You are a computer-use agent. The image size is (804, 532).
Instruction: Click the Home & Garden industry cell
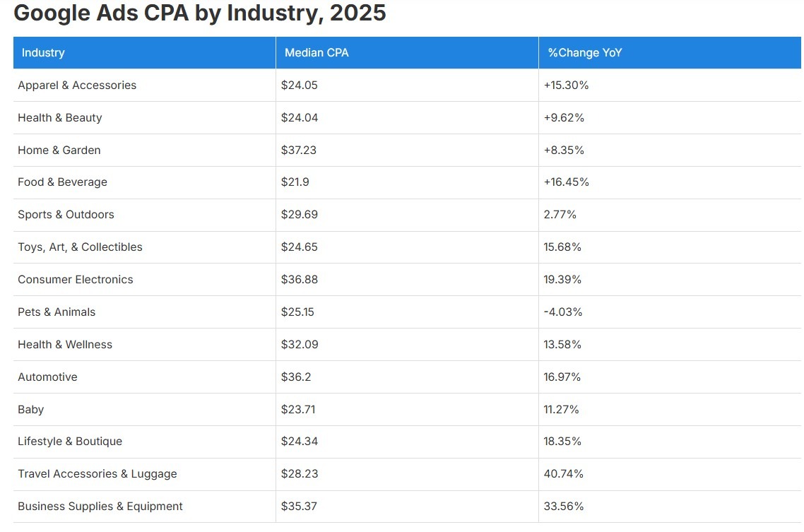point(59,150)
